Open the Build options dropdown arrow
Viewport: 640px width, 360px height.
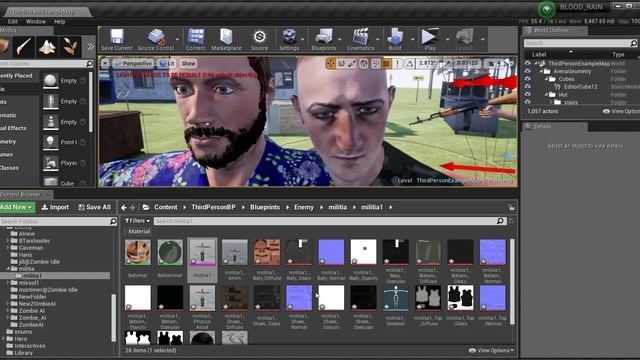point(413,40)
